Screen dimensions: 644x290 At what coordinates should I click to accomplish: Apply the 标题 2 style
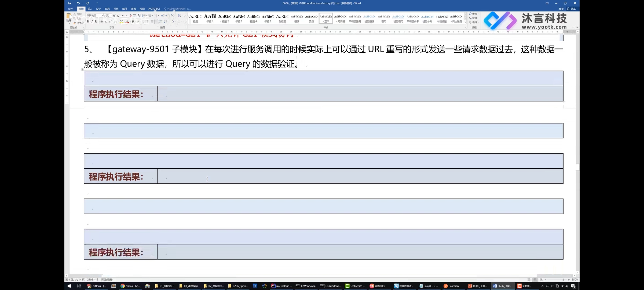[224, 18]
